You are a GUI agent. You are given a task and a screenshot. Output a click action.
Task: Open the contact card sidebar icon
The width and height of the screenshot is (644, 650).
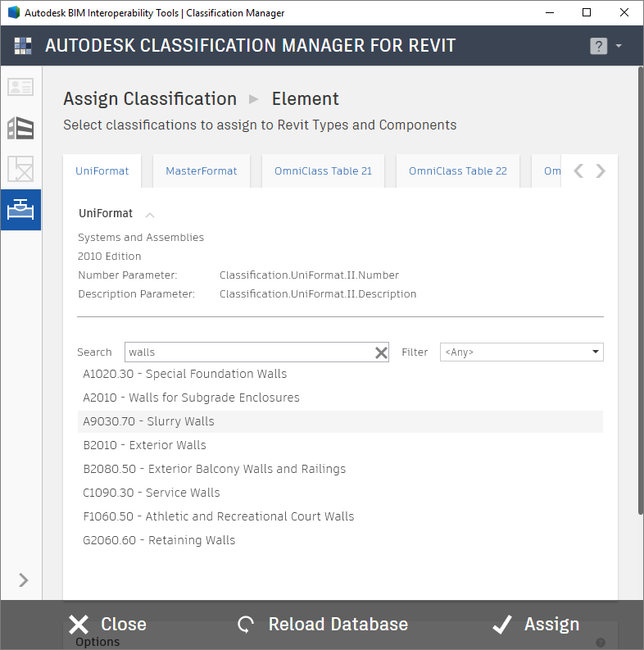[20, 87]
